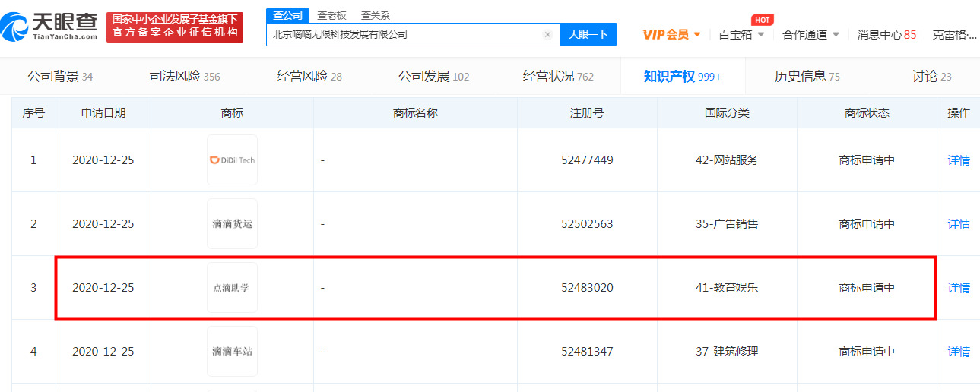
Task: Click registration number 52502563
Action: (x=587, y=224)
